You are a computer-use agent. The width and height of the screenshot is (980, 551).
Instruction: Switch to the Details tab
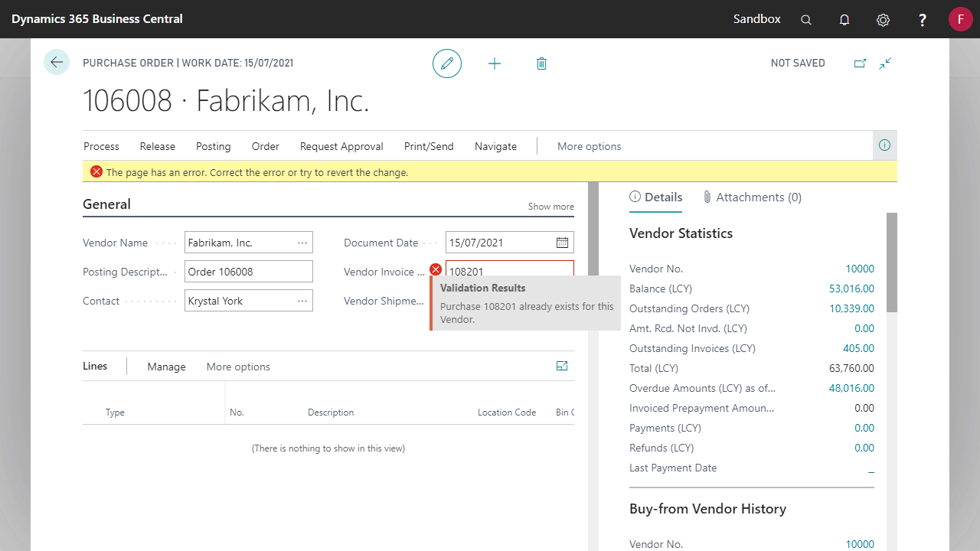click(x=656, y=197)
